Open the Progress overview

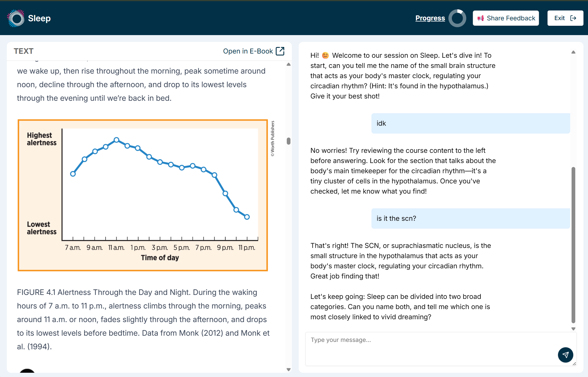[430, 18]
